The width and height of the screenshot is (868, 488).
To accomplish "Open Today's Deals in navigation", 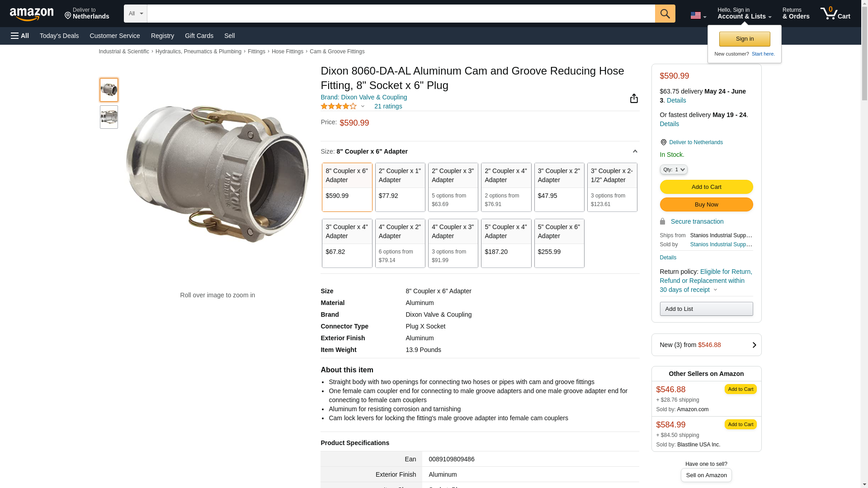I will click(x=59, y=36).
